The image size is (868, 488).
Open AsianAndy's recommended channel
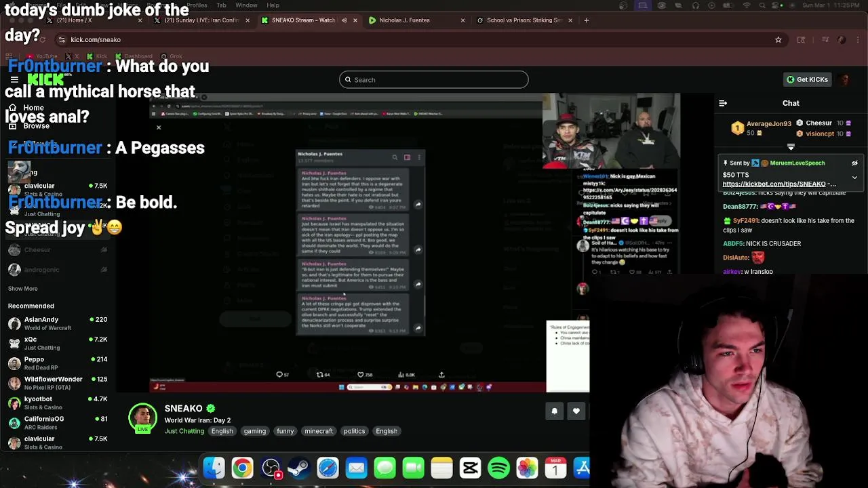click(x=58, y=323)
